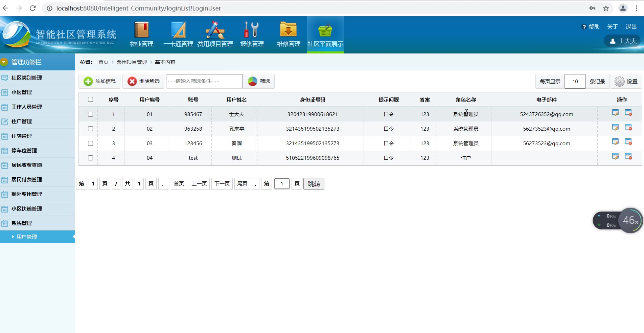The width and height of the screenshot is (644, 333).
Task: Open browser three-dot menu
Action: point(636,8)
